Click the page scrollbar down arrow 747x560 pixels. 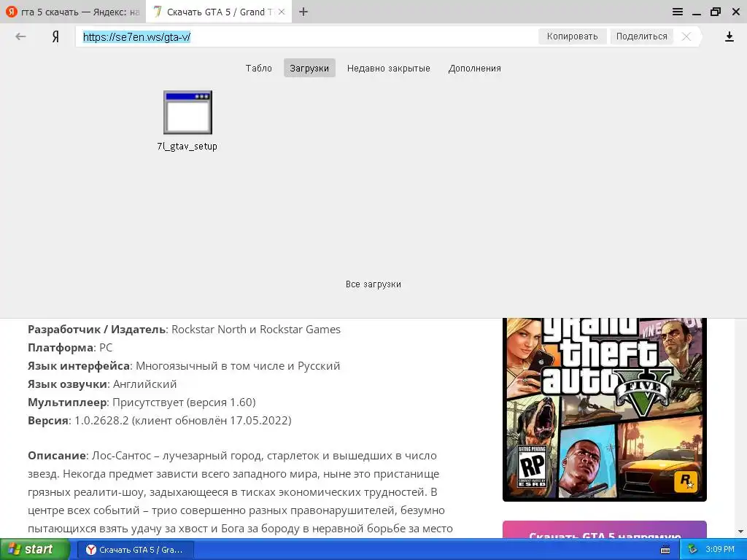coord(741,532)
